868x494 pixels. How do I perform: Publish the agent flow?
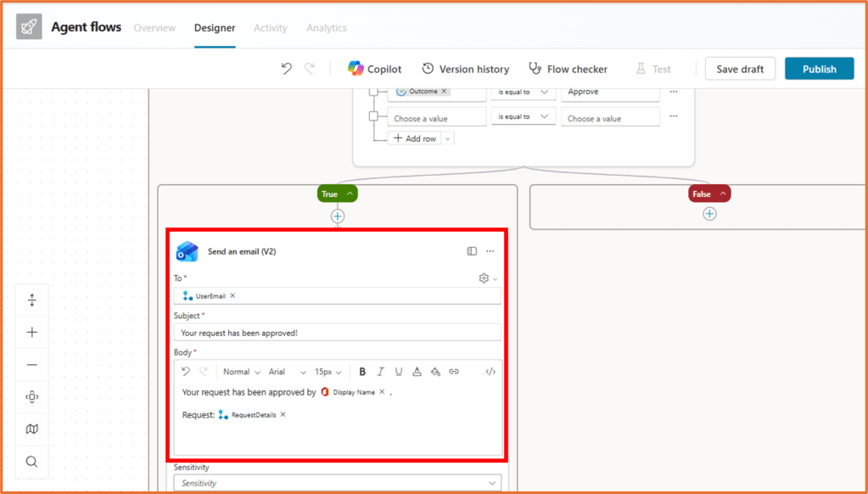click(818, 69)
